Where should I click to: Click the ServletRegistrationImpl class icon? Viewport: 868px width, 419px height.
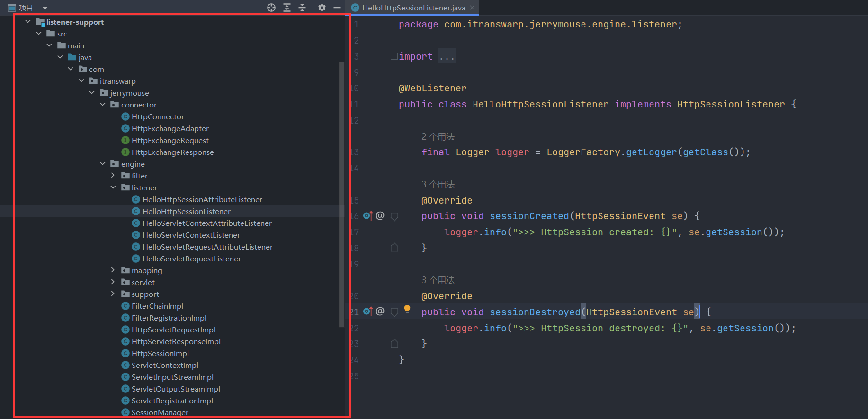(125, 401)
